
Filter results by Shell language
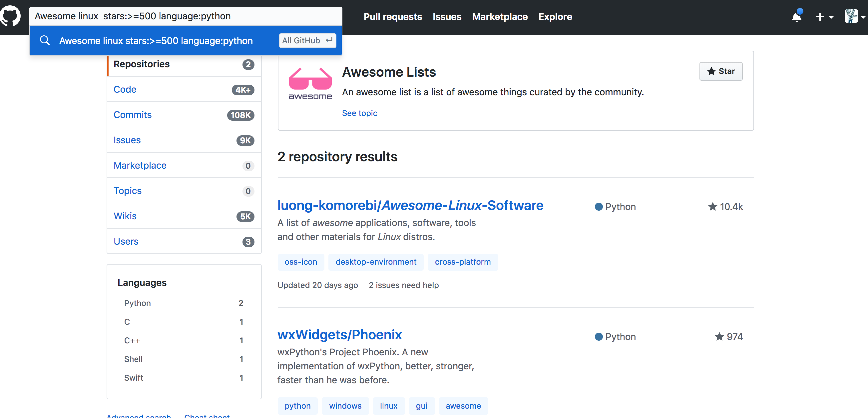(134, 359)
